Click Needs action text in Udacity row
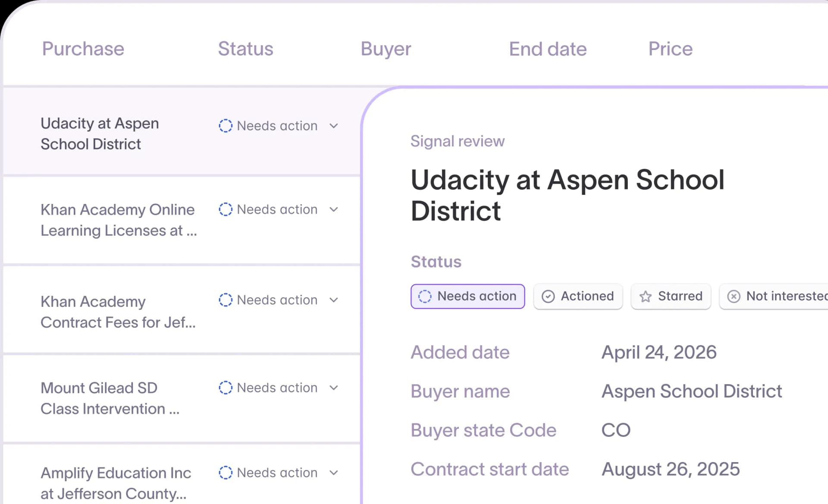 (277, 126)
